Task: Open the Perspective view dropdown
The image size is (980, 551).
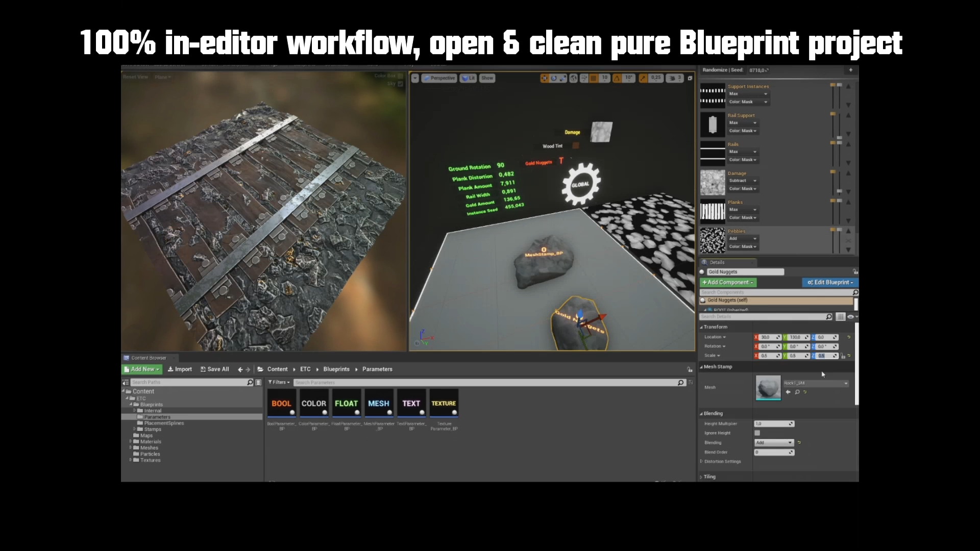Action: coord(439,78)
